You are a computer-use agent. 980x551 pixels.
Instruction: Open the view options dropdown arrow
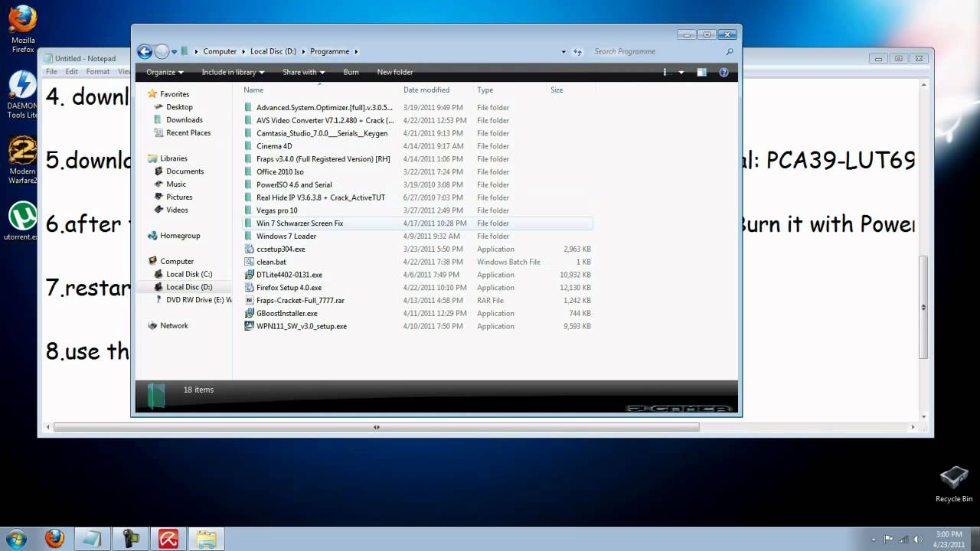tap(681, 73)
